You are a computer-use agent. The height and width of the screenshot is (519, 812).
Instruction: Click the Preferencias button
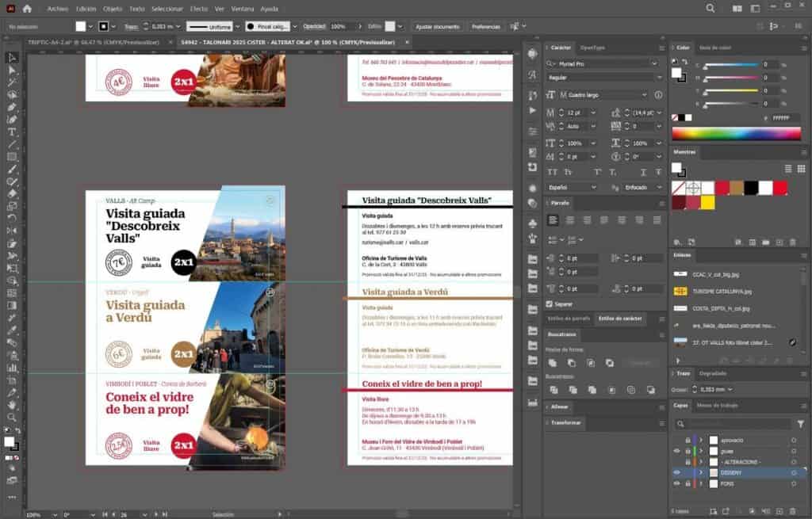(485, 26)
